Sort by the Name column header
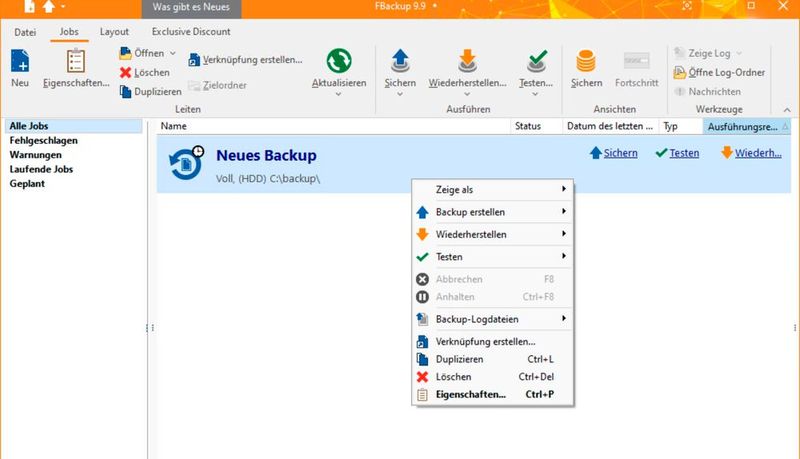Image resolution: width=800 pixels, height=459 pixels. click(334, 126)
